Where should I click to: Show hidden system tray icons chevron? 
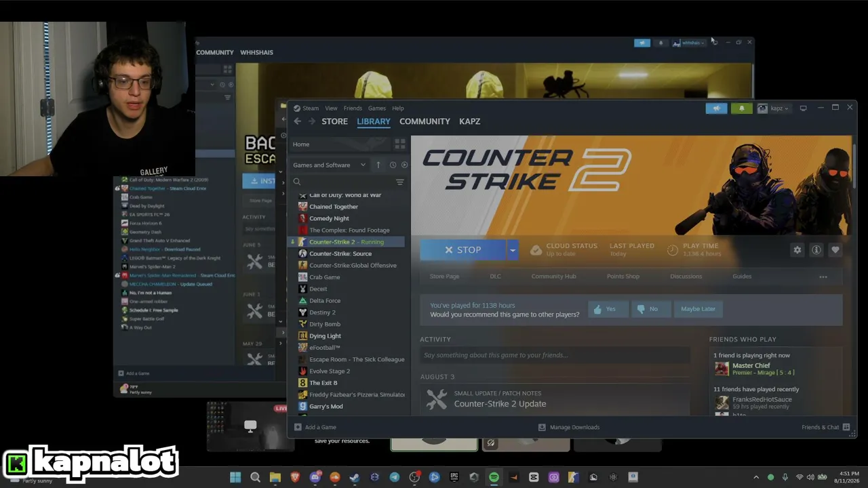756,477
